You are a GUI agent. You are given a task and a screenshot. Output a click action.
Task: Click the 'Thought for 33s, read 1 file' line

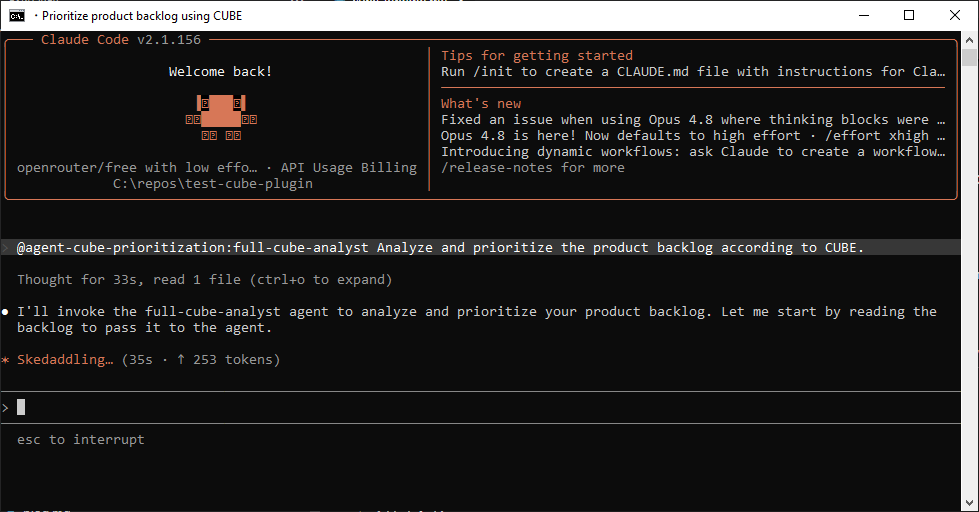(x=204, y=280)
